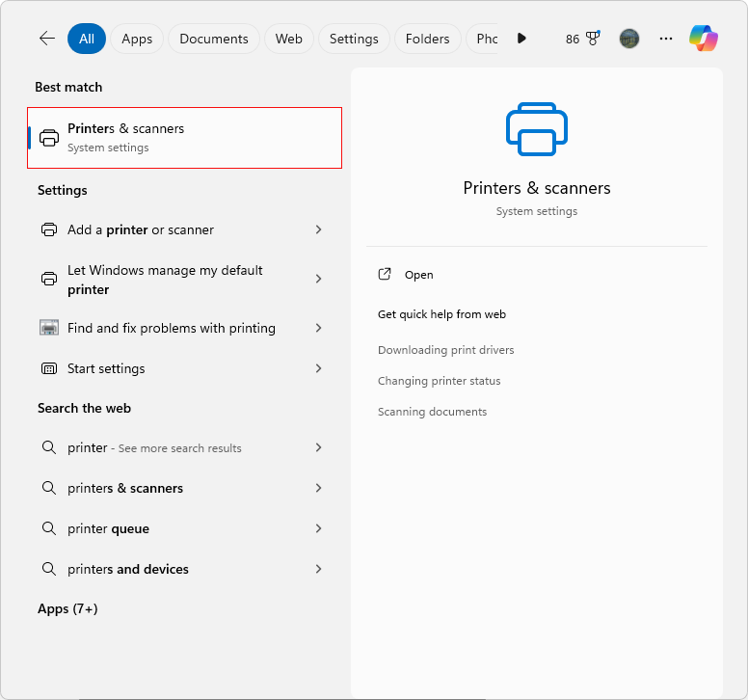The image size is (748, 700).
Task: Open Downloading print drivers help link
Action: pyautogui.click(x=446, y=350)
